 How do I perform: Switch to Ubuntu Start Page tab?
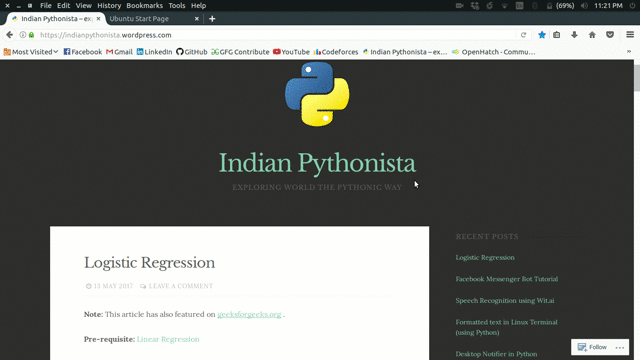pyautogui.click(x=154, y=19)
